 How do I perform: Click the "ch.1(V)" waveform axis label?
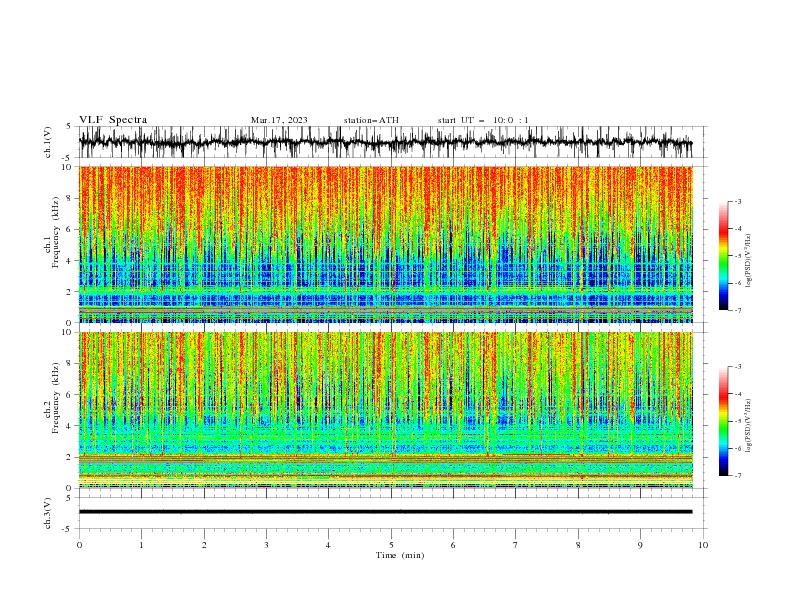pos(48,142)
